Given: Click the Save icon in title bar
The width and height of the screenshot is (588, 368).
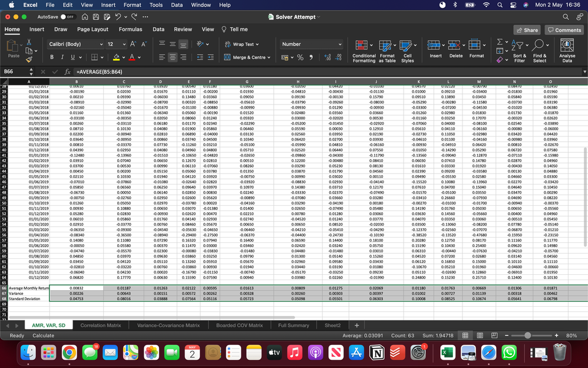Looking at the screenshot, I should tap(97, 17).
